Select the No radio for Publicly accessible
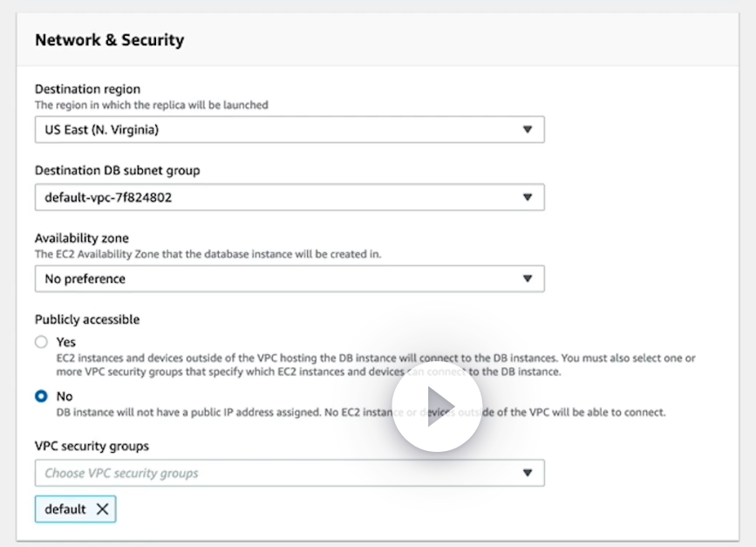The image size is (756, 547). (x=41, y=396)
